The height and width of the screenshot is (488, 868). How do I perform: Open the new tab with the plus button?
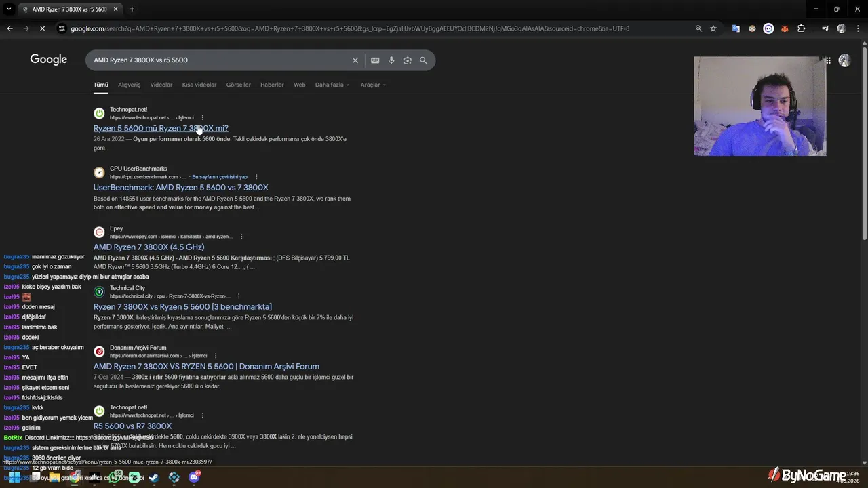[132, 9]
